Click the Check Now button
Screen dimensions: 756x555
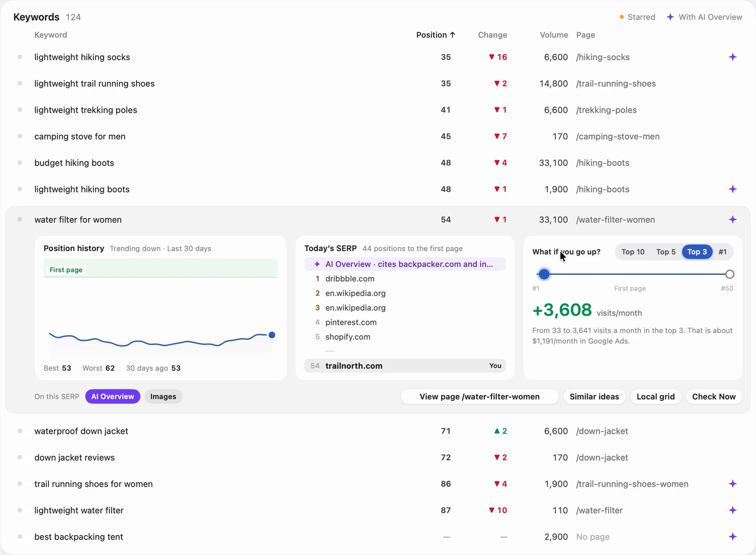point(714,397)
